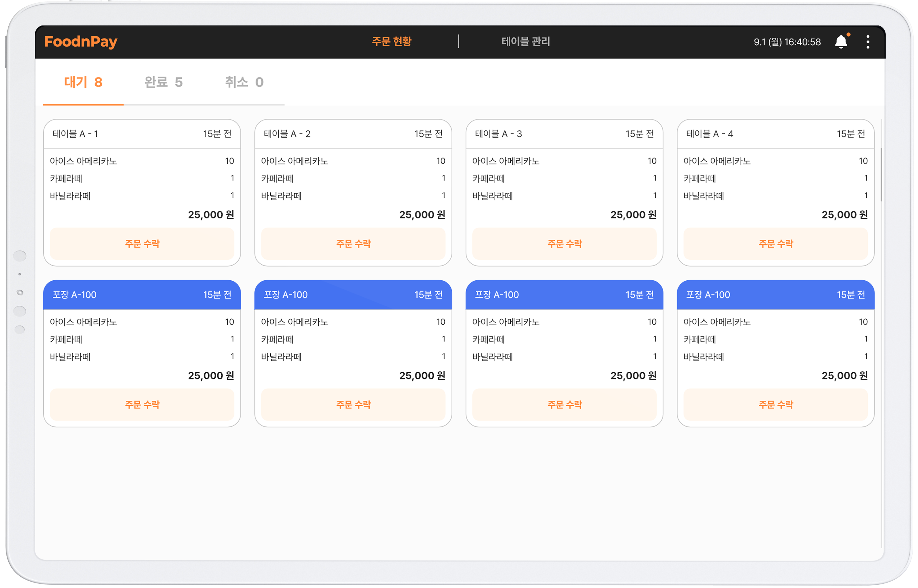The height and width of the screenshot is (588, 918).
Task: Accept the order for 테이블 A - 1
Action: 142,244
